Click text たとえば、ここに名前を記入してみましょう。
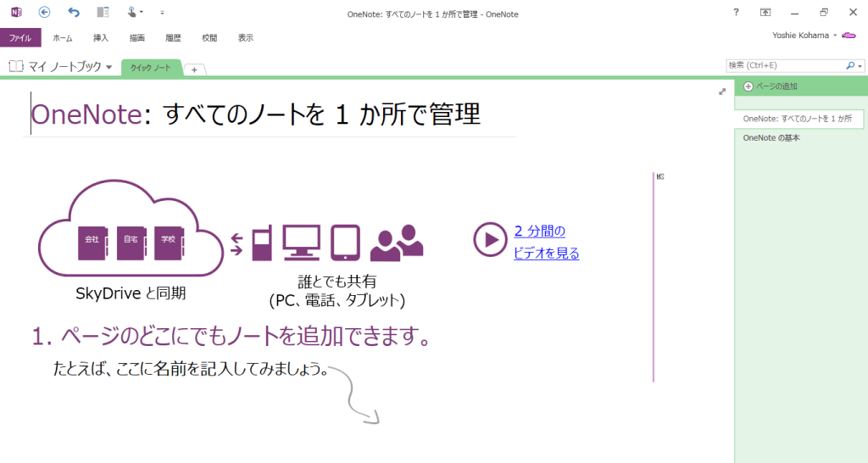This screenshot has width=868, height=463. click(x=191, y=369)
